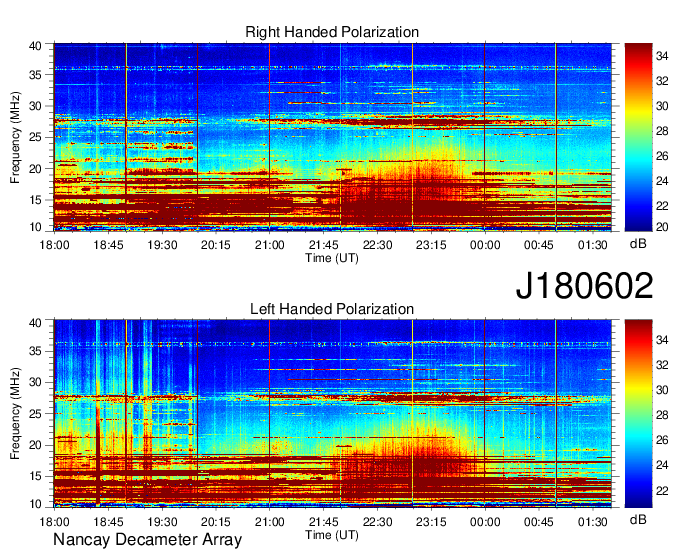
Task: Click 21:00 time tick on Right Handed plot
Action: [x=269, y=245]
